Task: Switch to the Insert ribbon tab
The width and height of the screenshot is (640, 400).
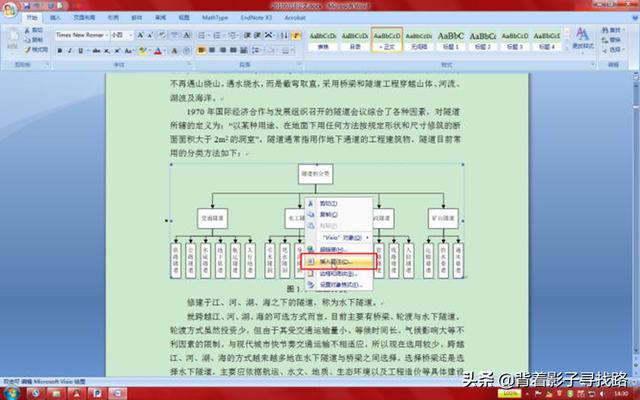Action: pos(55,18)
